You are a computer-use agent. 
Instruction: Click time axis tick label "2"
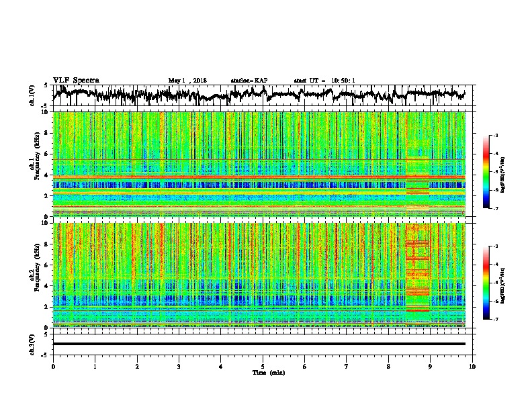(x=137, y=367)
